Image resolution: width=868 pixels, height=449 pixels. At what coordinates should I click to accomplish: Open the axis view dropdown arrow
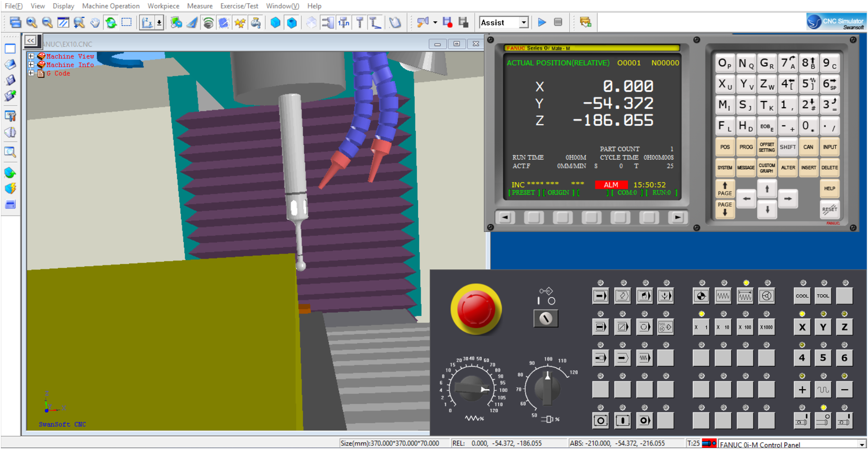coord(159,22)
